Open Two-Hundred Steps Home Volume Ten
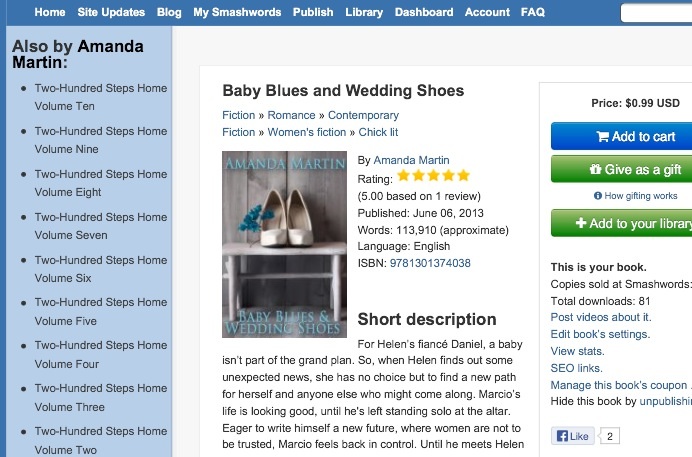The width and height of the screenshot is (692, 457). coord(100,97)
